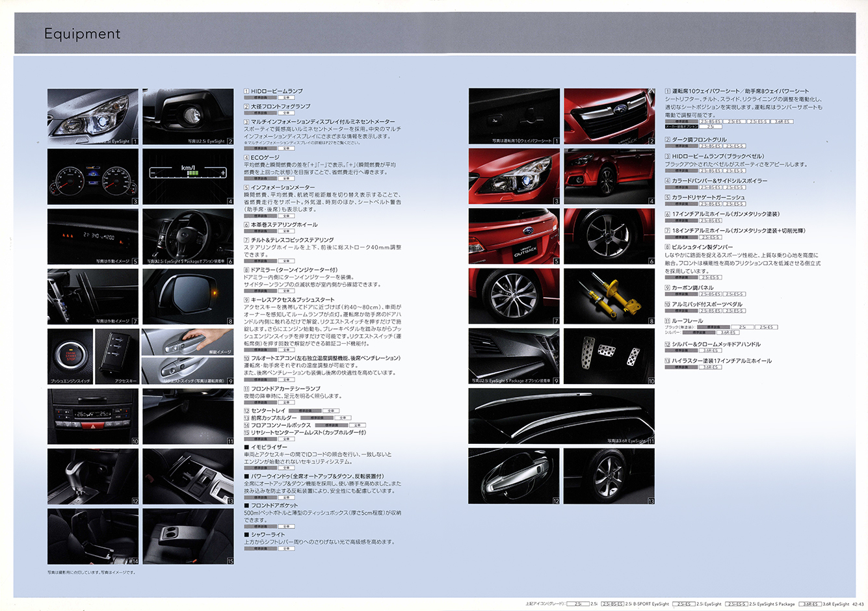Click the door mirror turn indicator photo
The image size is (868, 611).
coord(188,296)
